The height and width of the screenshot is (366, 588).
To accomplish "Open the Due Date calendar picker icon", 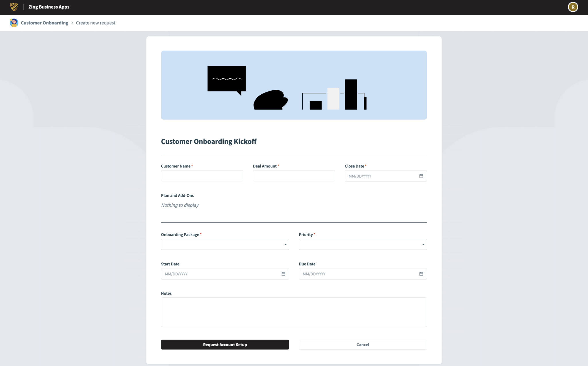I will pos(421,274).
